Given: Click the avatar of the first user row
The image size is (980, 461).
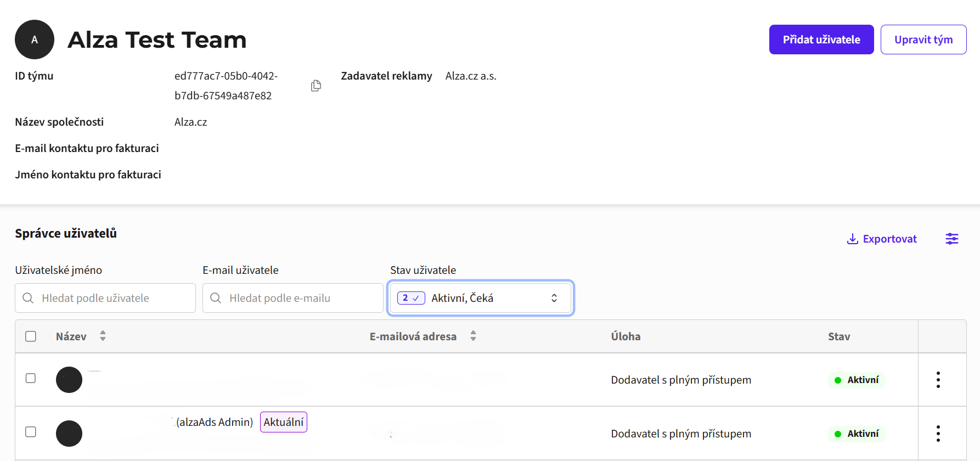Looking at the screenshot, I should pos(69,380).
